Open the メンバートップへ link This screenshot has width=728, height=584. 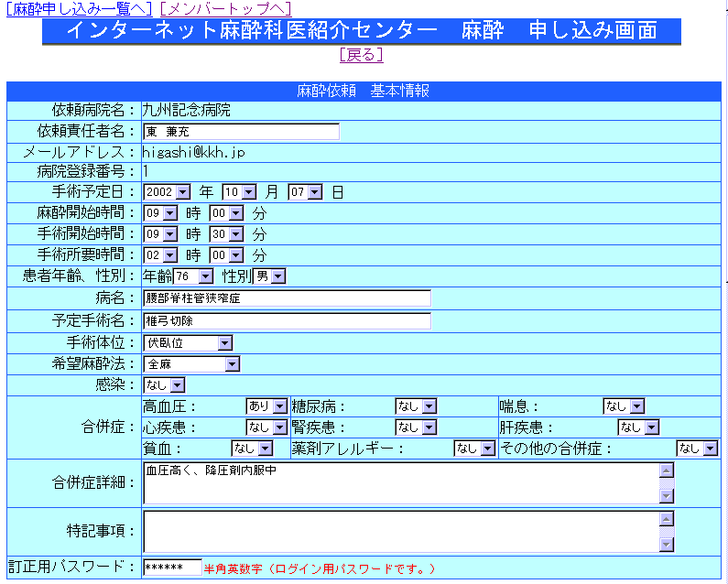coord(225,8)
